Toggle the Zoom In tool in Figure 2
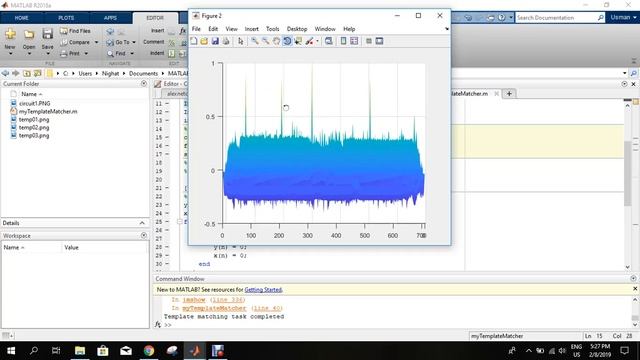This screenshot has width=640, height=360. tap(255, 41)
